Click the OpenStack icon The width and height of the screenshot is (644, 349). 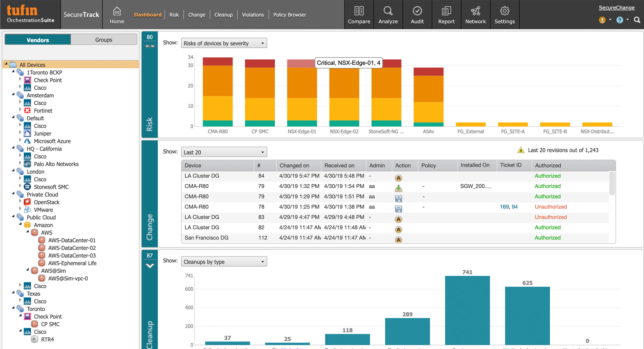(x=27, y=202)
